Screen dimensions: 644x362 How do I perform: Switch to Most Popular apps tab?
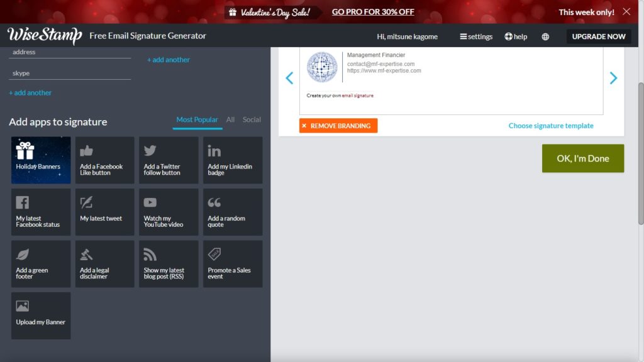click(197, 119)
